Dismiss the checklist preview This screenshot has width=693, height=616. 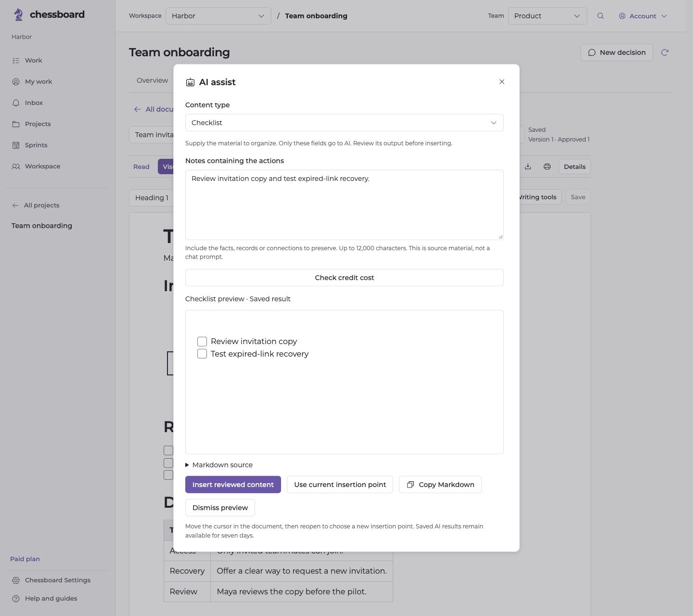[x=220, y=508]
